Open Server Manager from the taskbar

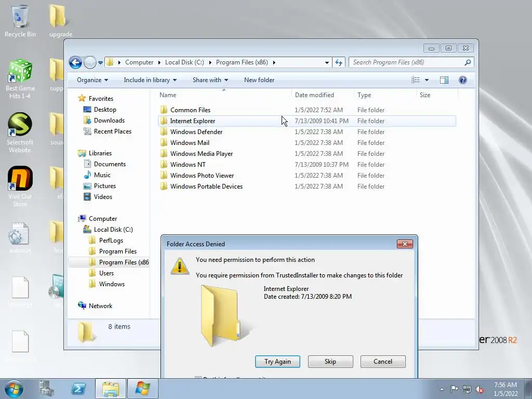(x=46, y=389)
